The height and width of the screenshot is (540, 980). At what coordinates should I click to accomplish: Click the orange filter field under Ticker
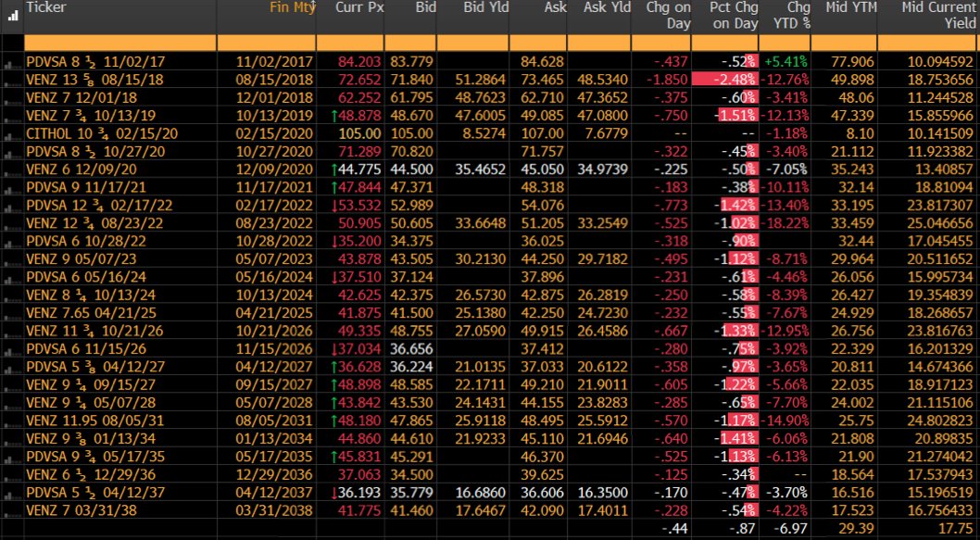click(x=120, y=43)
